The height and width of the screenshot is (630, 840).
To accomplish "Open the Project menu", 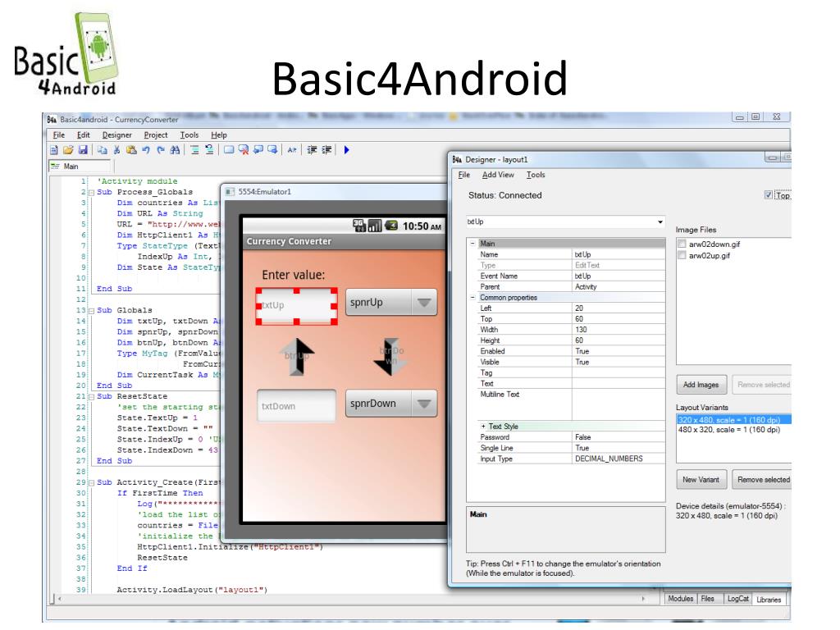I will 156,135.
